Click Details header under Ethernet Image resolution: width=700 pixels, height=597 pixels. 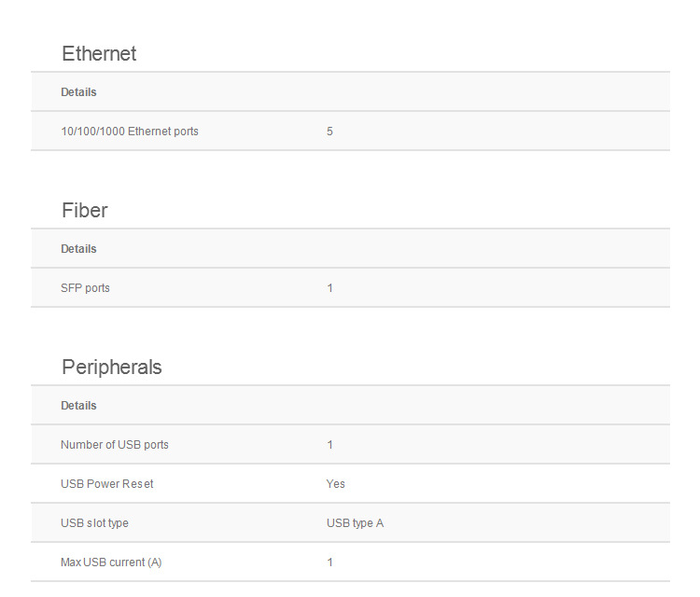78,92
